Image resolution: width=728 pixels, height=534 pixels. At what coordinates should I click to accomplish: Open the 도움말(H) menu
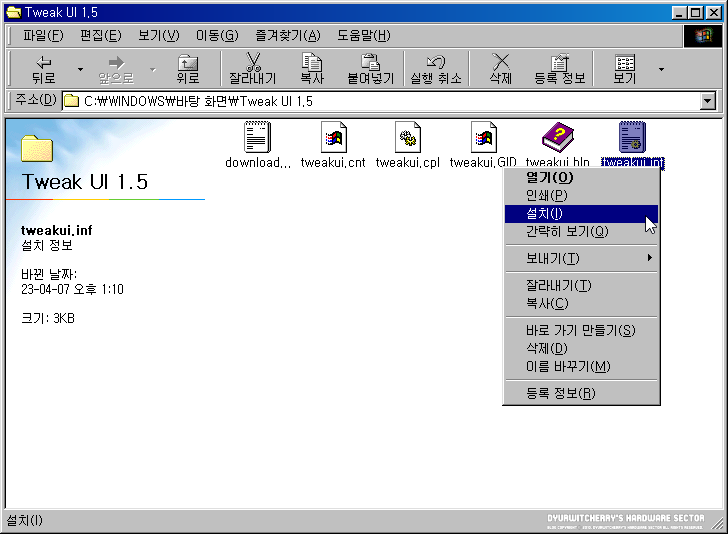[x=364, y=36]
